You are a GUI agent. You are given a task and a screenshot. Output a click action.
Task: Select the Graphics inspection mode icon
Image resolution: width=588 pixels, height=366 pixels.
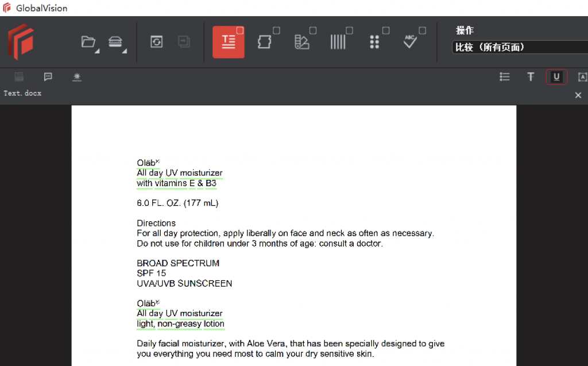pos(264,42)
